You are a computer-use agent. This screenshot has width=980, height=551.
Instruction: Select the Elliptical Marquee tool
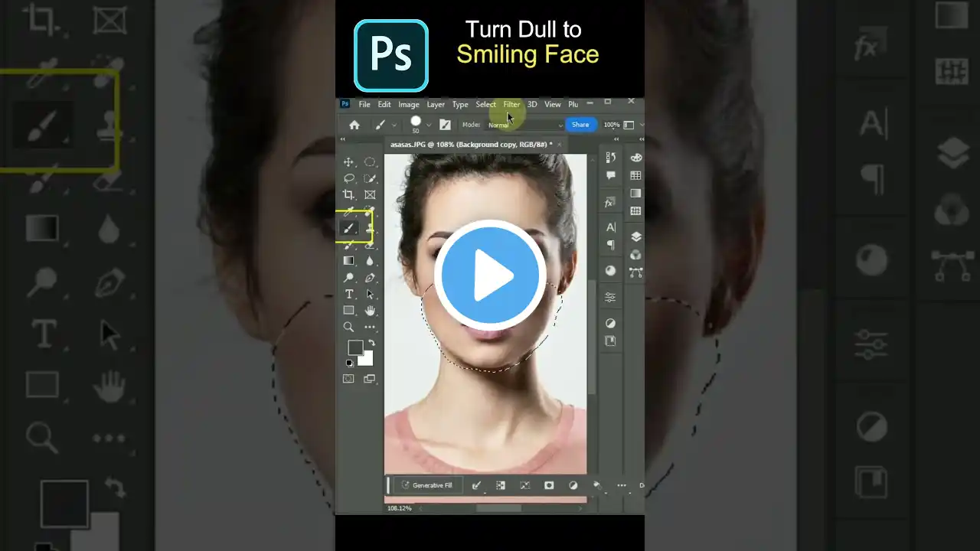370,162
